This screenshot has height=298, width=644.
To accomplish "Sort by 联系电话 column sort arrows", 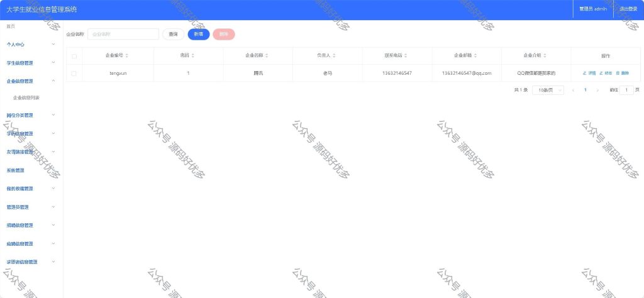I will 406,55.
